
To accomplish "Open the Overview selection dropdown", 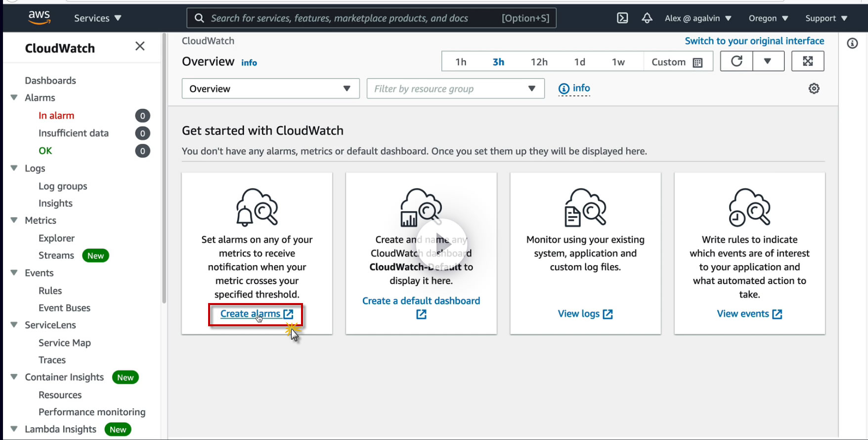I will pos(270,88).
